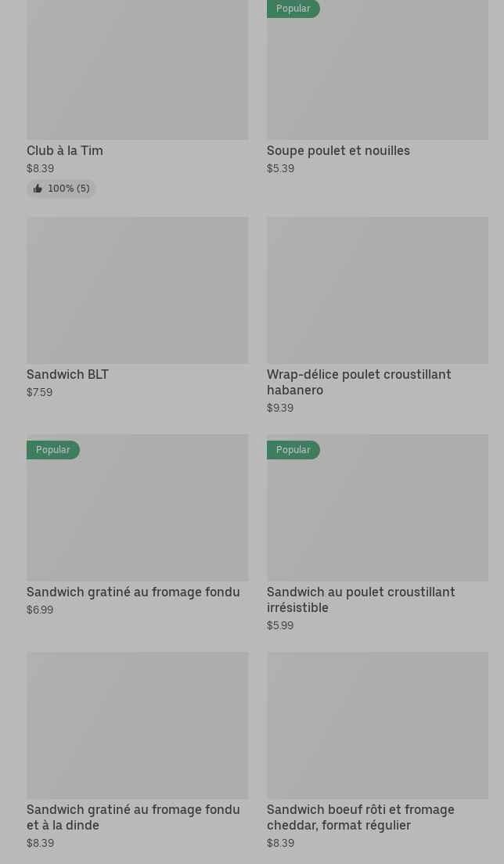Click the $7.59 price under Sandwich BLT
The image size is (504, 864).
[39, 392]
